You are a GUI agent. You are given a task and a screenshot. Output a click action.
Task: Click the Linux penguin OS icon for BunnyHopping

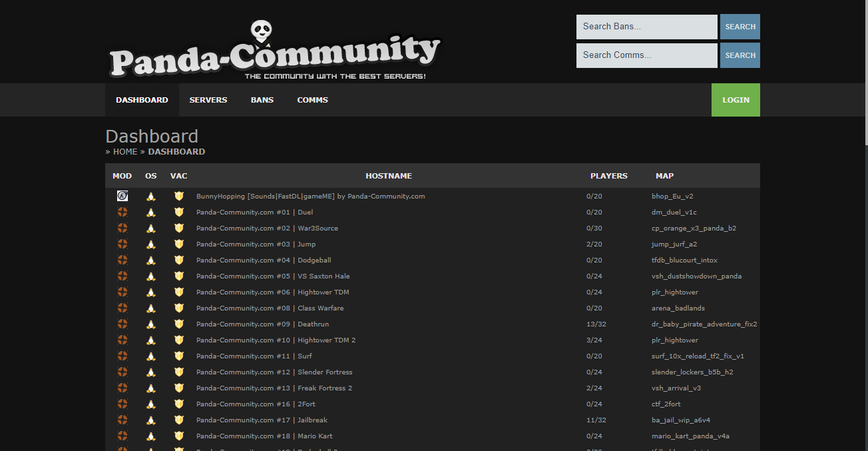click(x=151, y=195)
